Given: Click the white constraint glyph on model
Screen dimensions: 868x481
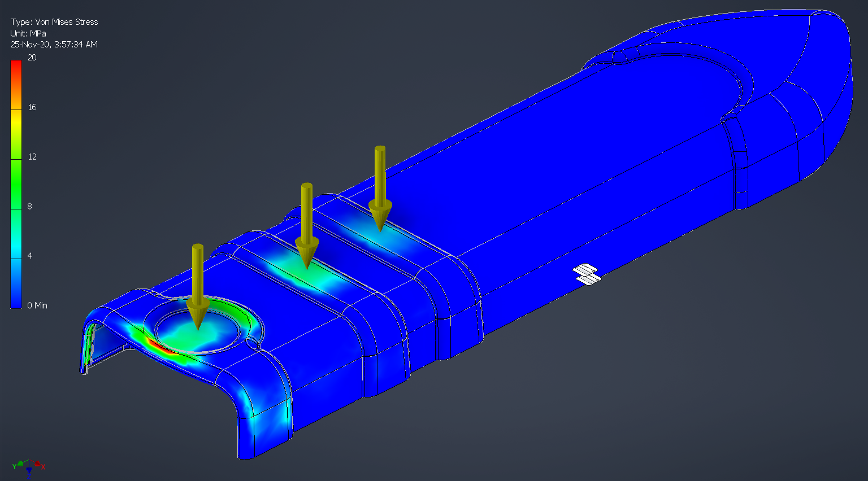Looking at the screenshot, I should pos(587,274).
